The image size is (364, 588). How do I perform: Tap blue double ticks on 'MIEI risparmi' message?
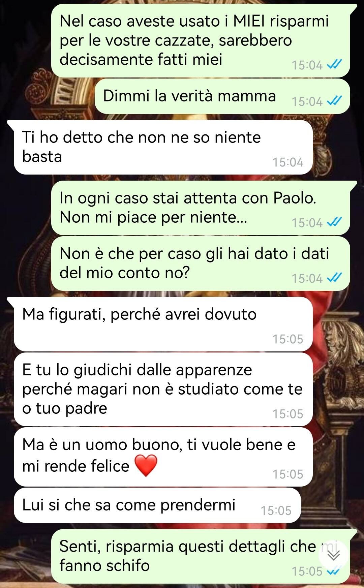334,64
